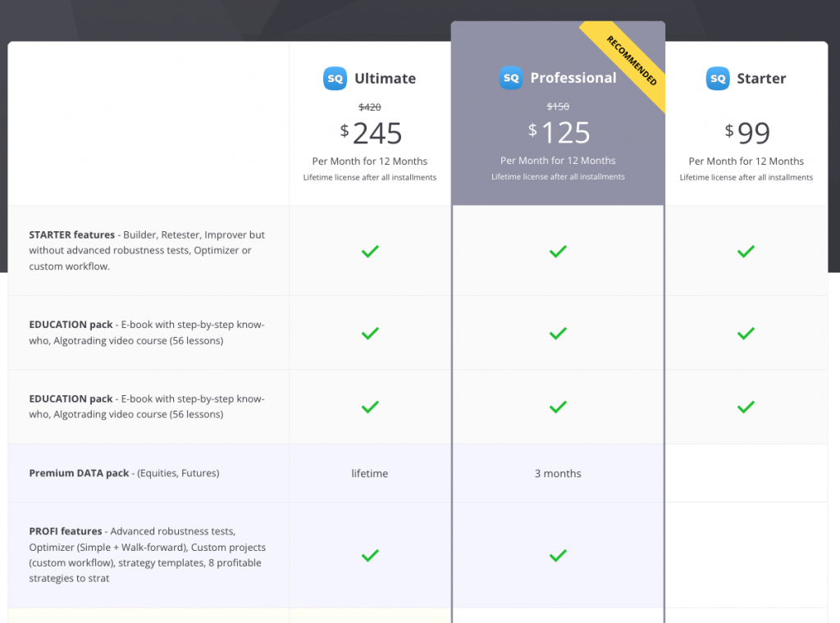Screen dimensions: 840x623
Task: Select the Ultimate plan heading
Action: click(x=385, y=79)
